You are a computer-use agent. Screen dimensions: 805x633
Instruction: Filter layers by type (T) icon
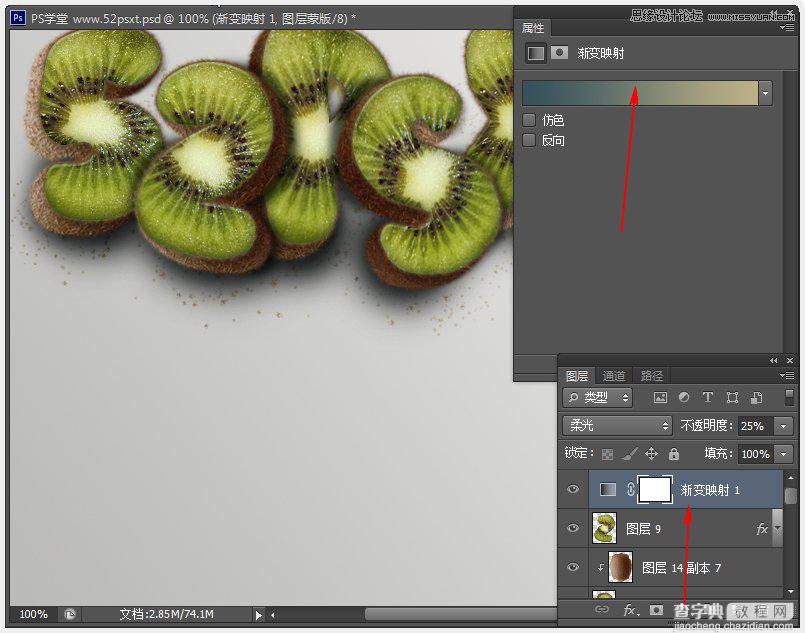tap(707, 397)
